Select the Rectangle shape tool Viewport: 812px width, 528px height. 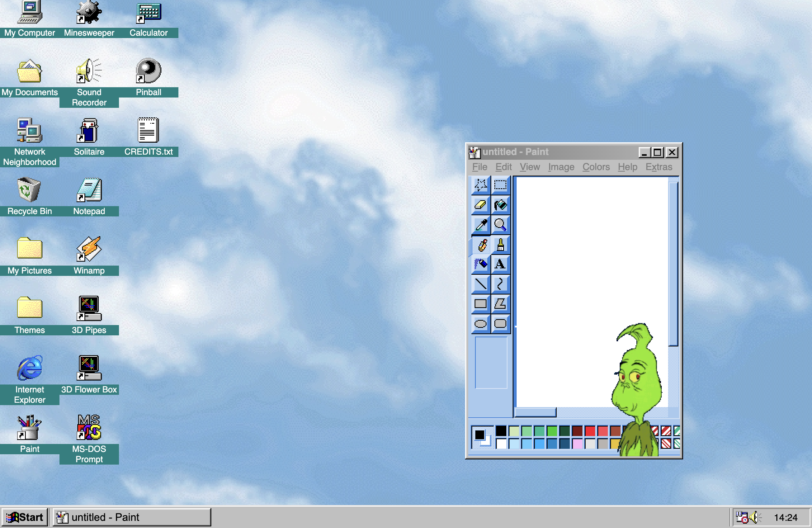click(x=481, y=304)
